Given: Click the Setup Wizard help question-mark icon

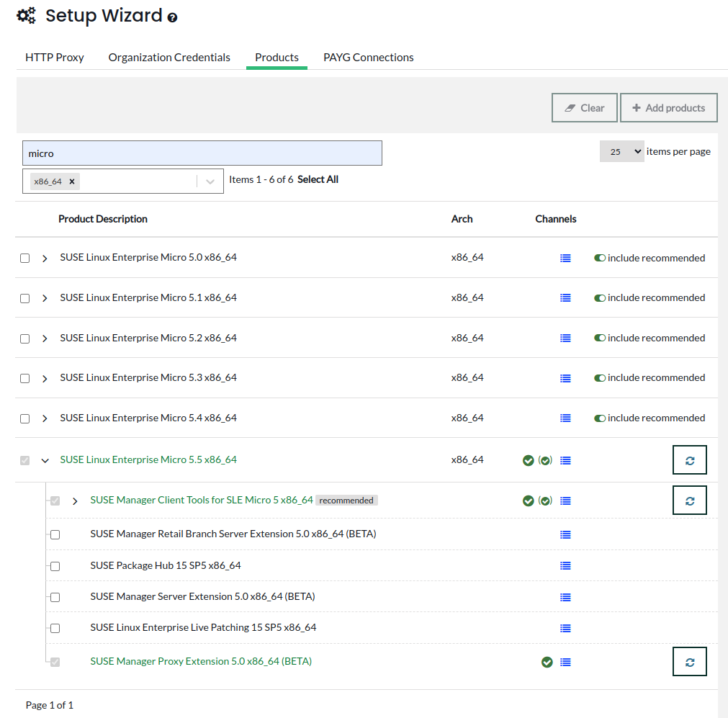Looking at the screenshot, I should pos(172,18).
